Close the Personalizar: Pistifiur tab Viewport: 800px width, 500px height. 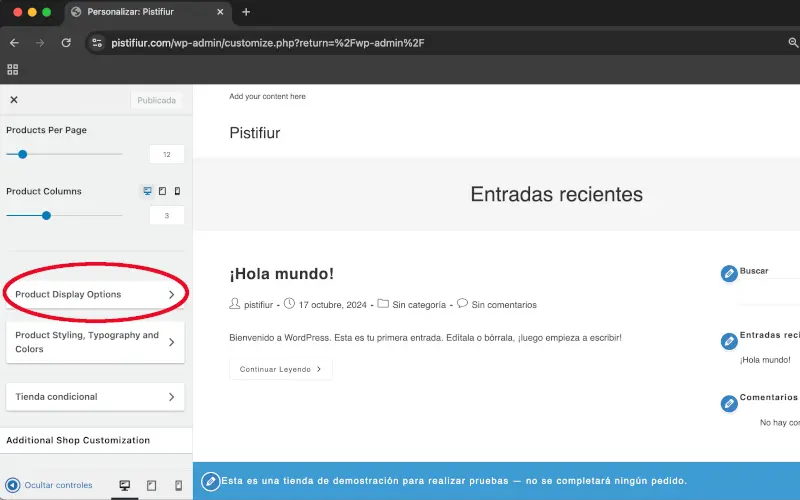(x=220, y=12)
